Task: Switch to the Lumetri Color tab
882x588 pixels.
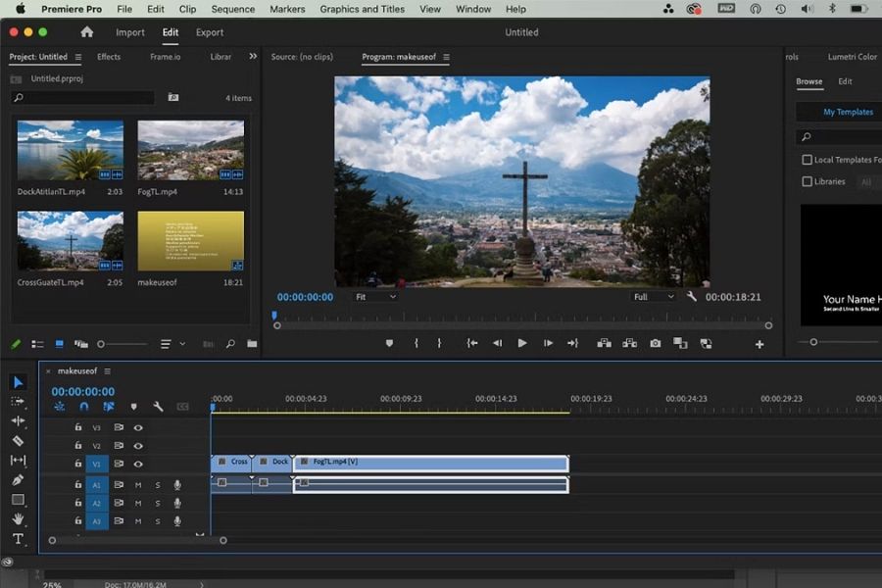Action: [852, 57]
